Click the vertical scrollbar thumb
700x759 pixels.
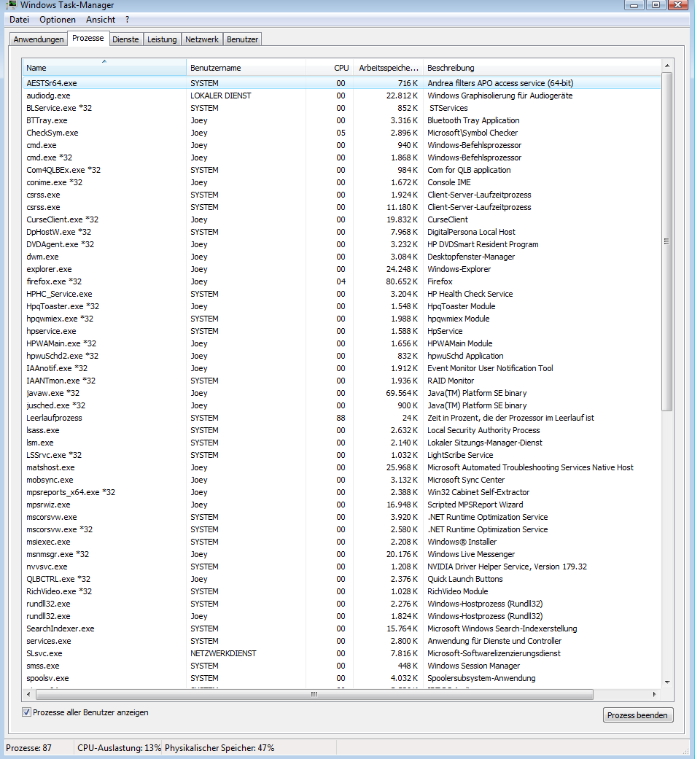[667, 241]
